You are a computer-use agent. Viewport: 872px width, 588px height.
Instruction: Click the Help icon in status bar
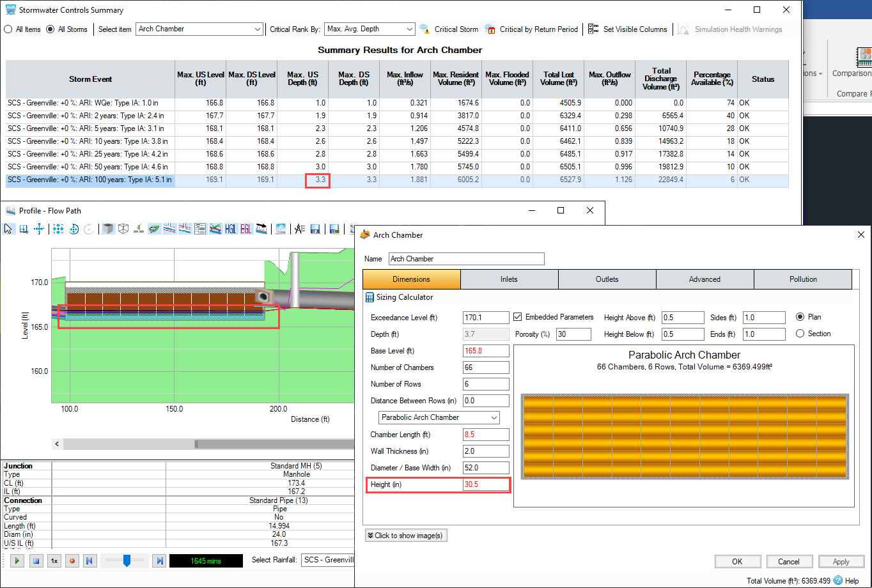[x=837, y=581]
